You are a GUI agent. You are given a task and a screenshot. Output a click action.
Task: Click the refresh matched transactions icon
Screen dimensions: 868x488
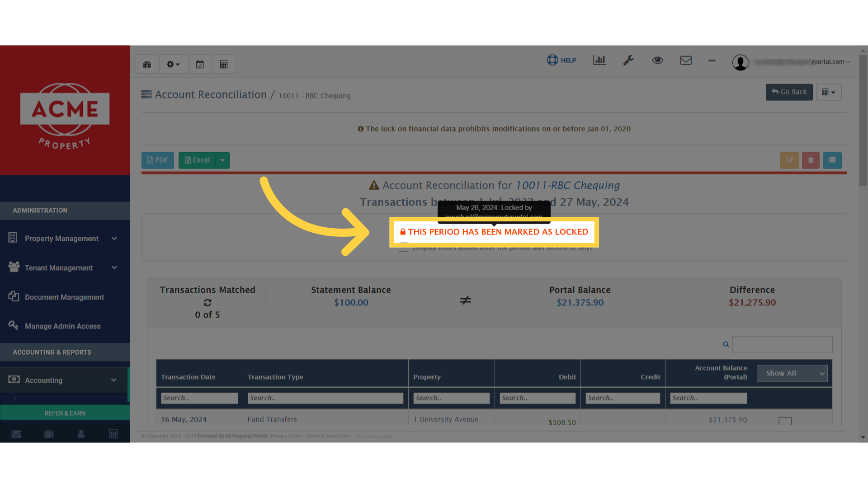point(208,303)
